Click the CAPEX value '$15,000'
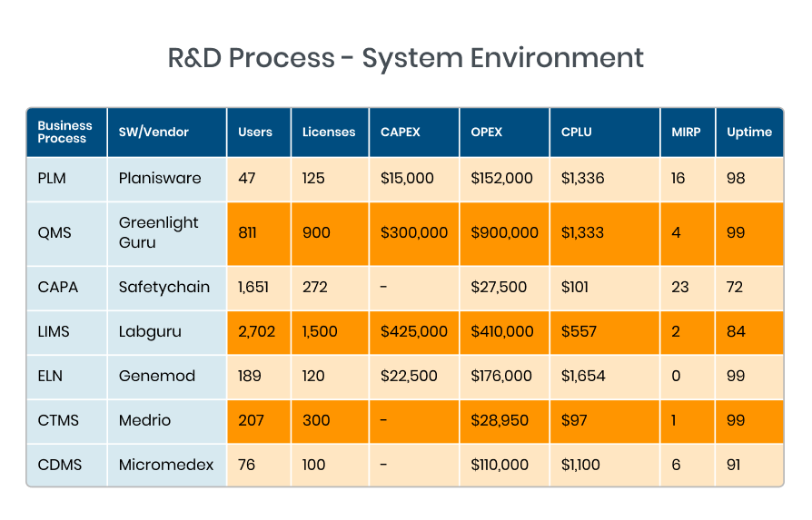 [x=407, y=178]
